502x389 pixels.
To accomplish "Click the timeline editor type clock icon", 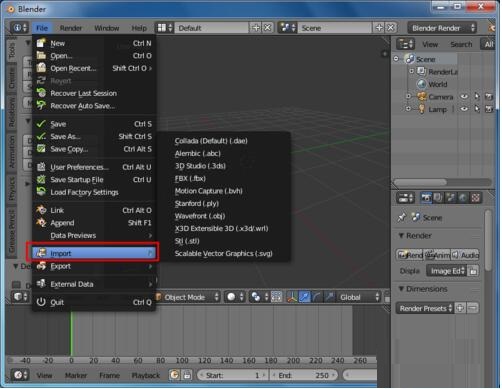I will pos(19,376).
